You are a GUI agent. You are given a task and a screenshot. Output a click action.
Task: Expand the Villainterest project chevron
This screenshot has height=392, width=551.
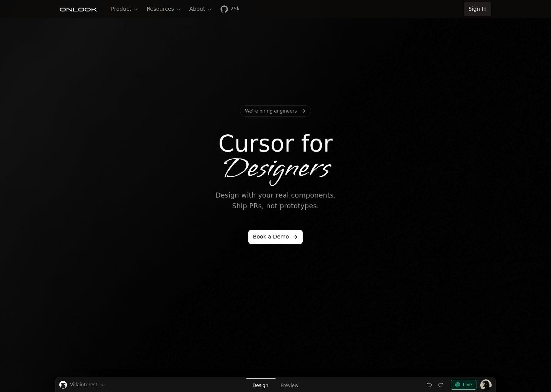103,385
